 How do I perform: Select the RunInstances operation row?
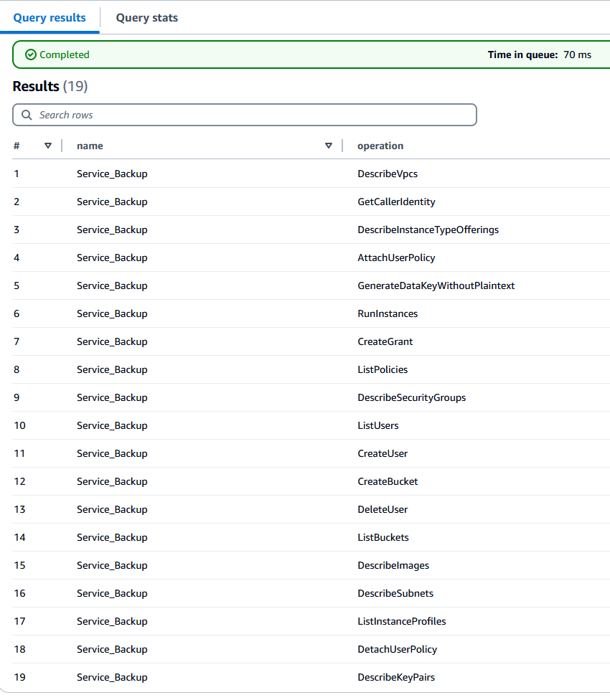point(388,313)
